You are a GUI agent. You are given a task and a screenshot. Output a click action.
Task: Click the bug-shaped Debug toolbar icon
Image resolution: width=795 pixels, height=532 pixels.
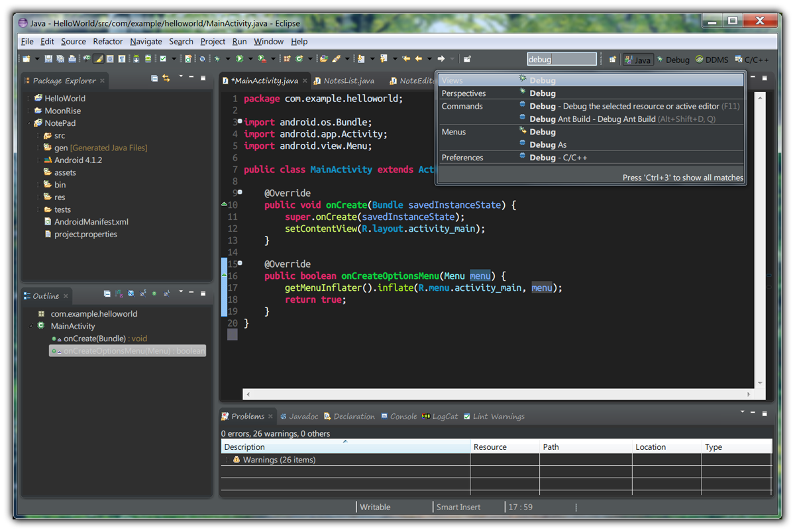point(217,59)
